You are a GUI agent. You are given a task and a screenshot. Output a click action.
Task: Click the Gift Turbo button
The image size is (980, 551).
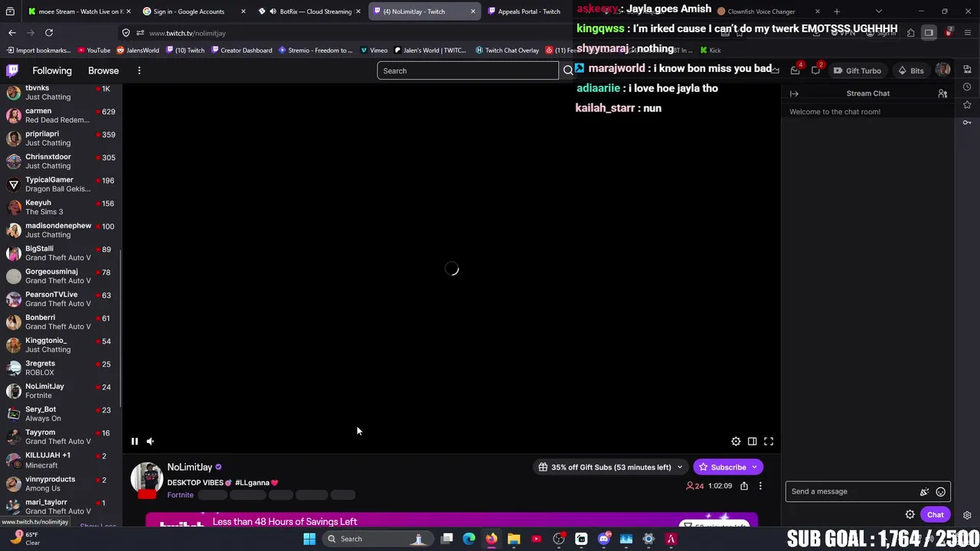coord(857,70)
